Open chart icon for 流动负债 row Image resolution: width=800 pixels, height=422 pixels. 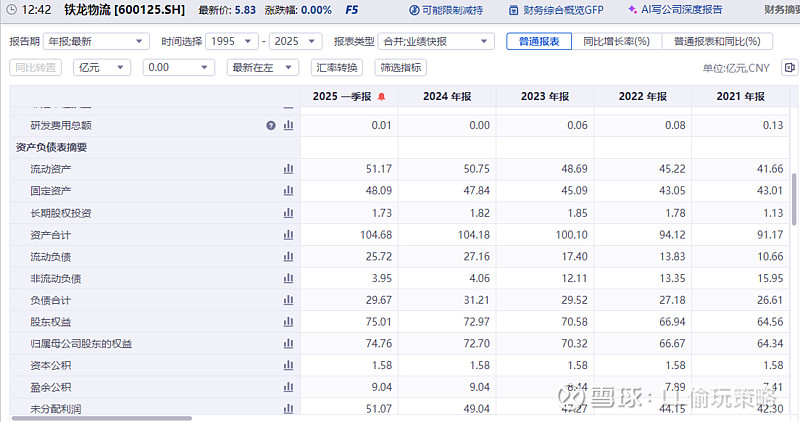click(x=288, y=257)
